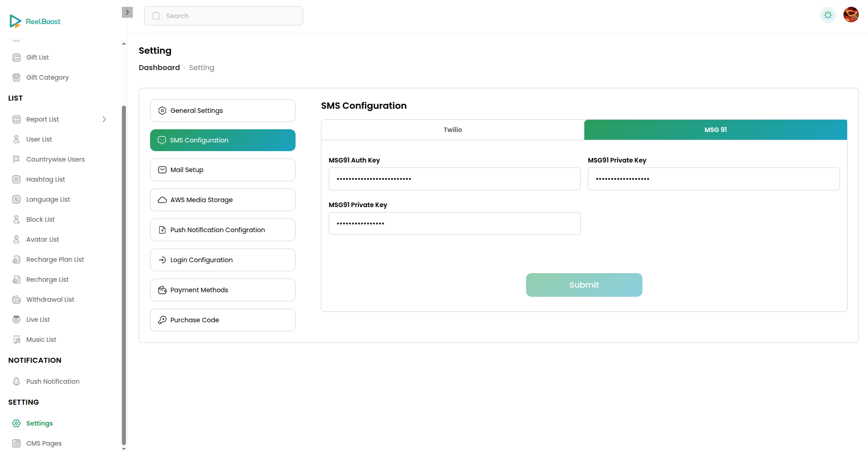Image resolution: width=868 pixels, height=452 pixels.
Task: Switch to the Twilio tab
Action: click(x=452, y=130)
